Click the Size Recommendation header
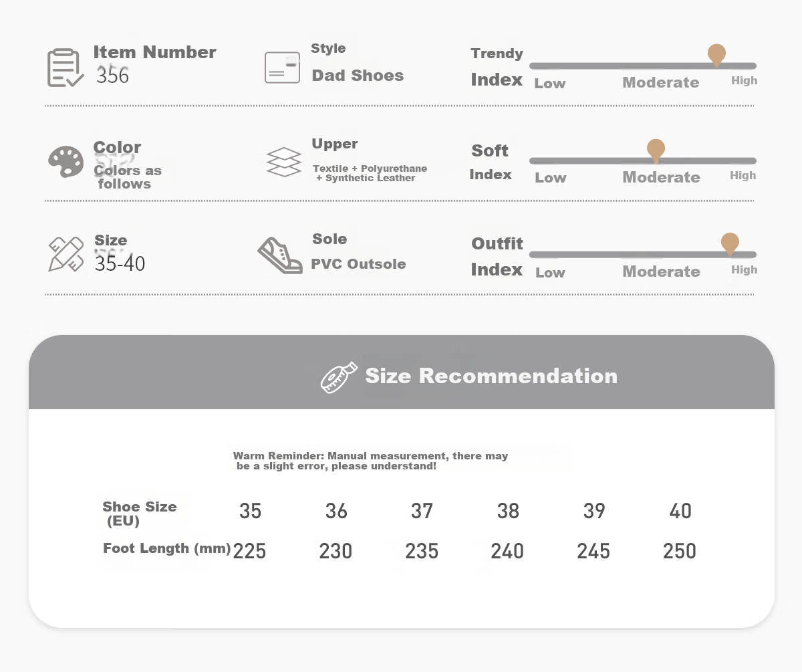Image resolution: width=802 pixels, height=672 pixels. [491, 376]
